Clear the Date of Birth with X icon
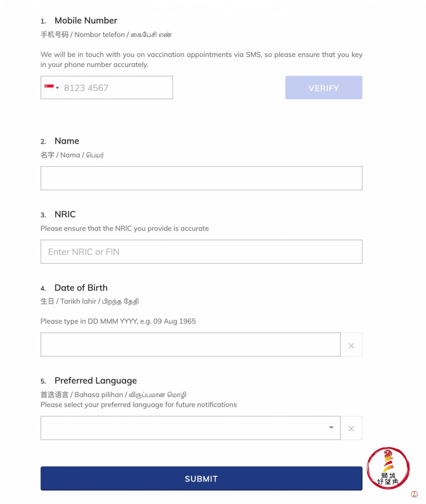 351,346
